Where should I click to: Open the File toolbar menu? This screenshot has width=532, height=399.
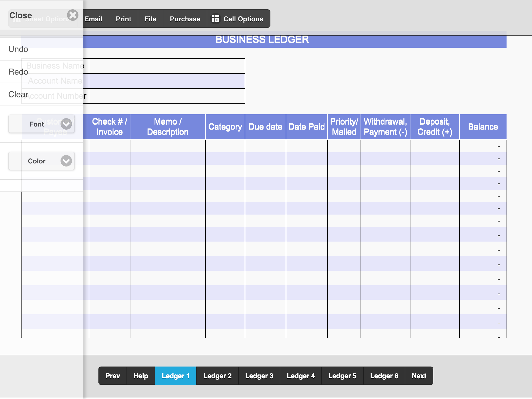click(x=150, y=19)
